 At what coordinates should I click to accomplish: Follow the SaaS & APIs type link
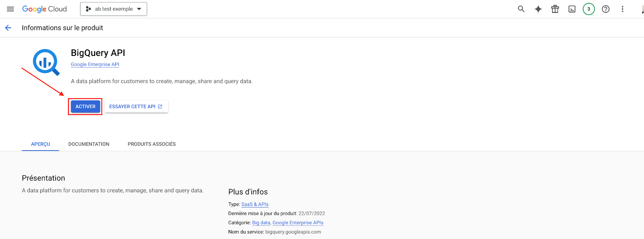[x=255, y=204]
